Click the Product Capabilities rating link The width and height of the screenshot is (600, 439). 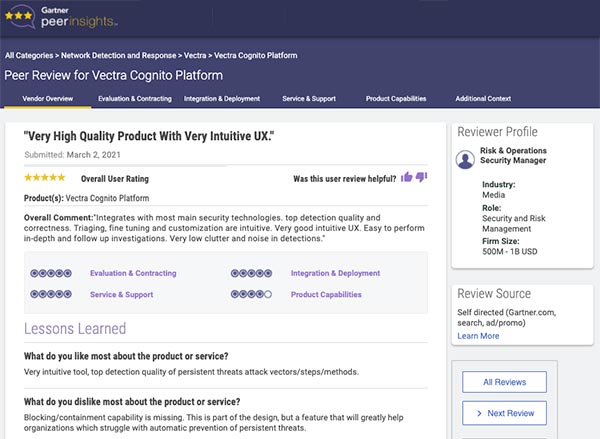coord(326,295)
